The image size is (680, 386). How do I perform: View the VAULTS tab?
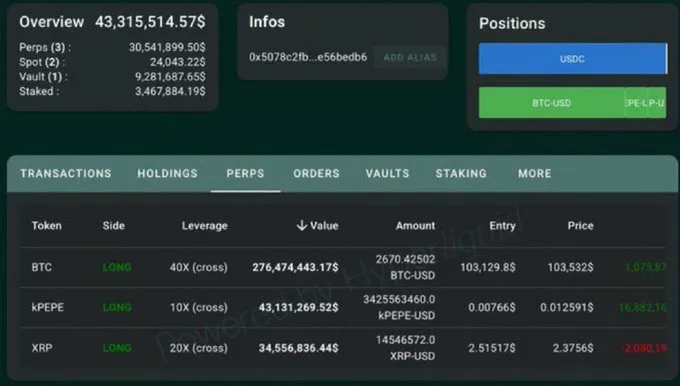387,173
